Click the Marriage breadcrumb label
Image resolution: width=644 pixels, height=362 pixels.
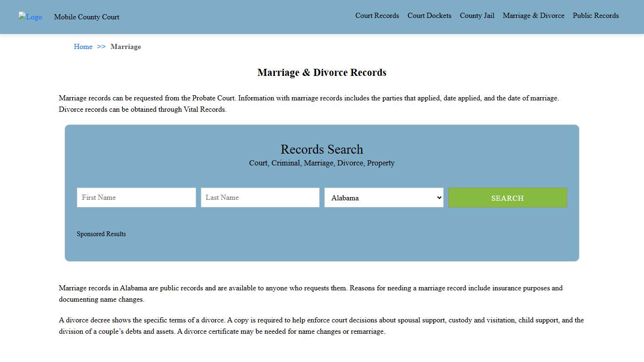(125, 47)
